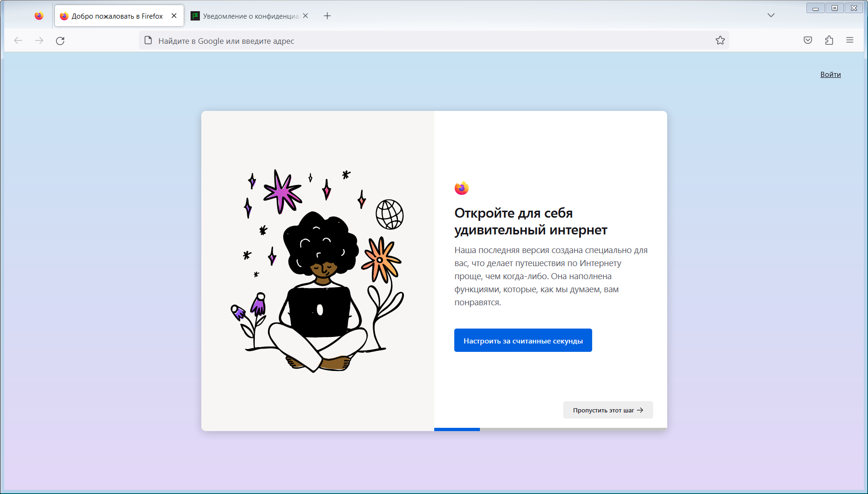Close the 'Добро пожаловать в Firefox' tab
This screenshot has height=494, width=868.
click(174, 16)
